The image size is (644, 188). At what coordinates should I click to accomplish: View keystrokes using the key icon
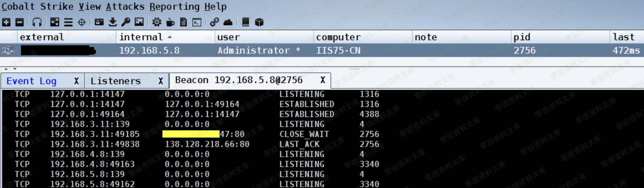(126, 22)
